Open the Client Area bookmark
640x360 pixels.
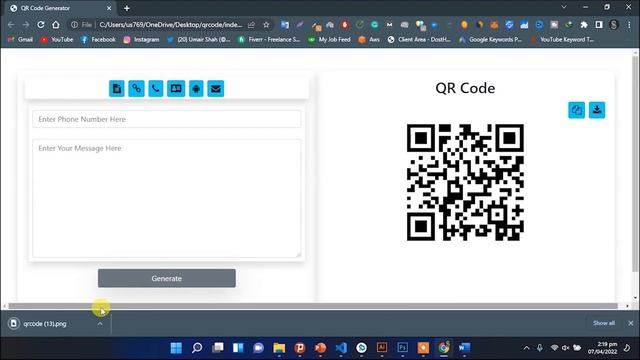point(419,40)
